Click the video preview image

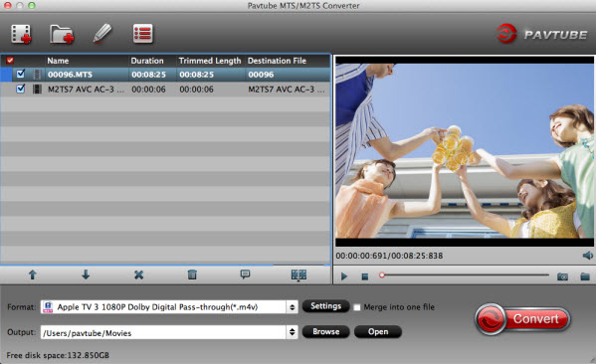click(x=465, y=151)
